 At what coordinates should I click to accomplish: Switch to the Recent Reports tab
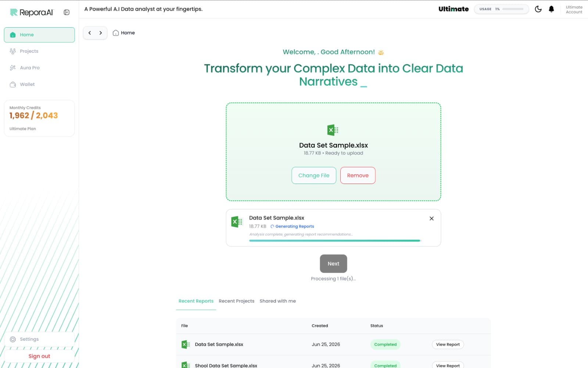coord(196,301)
